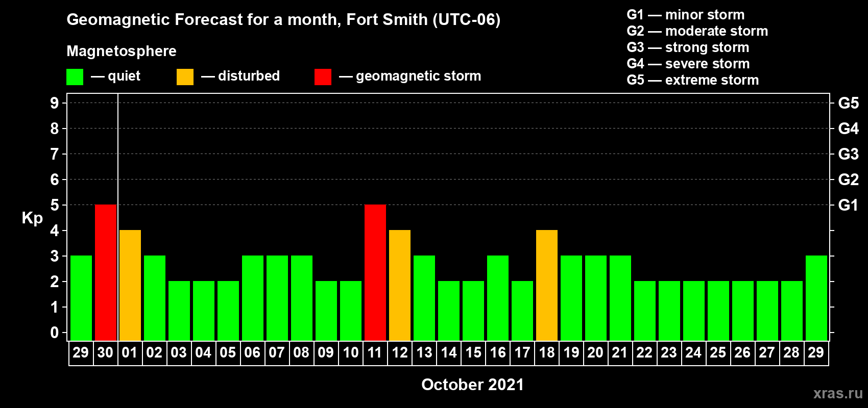Click the Kp value 0 on left axis
The width and height of the screenshot is (868, 408).
(55, 333)
